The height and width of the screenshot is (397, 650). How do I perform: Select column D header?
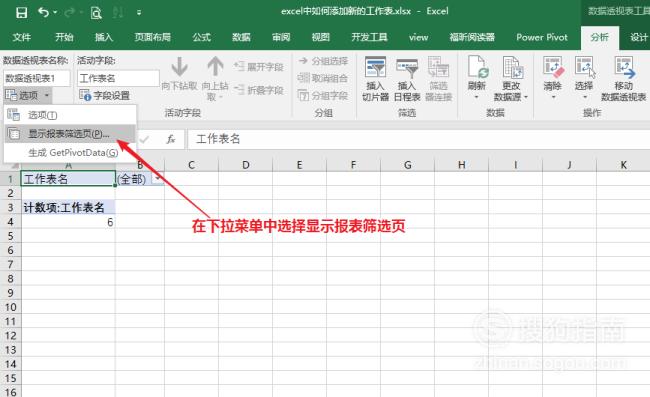tap(245, 165)
